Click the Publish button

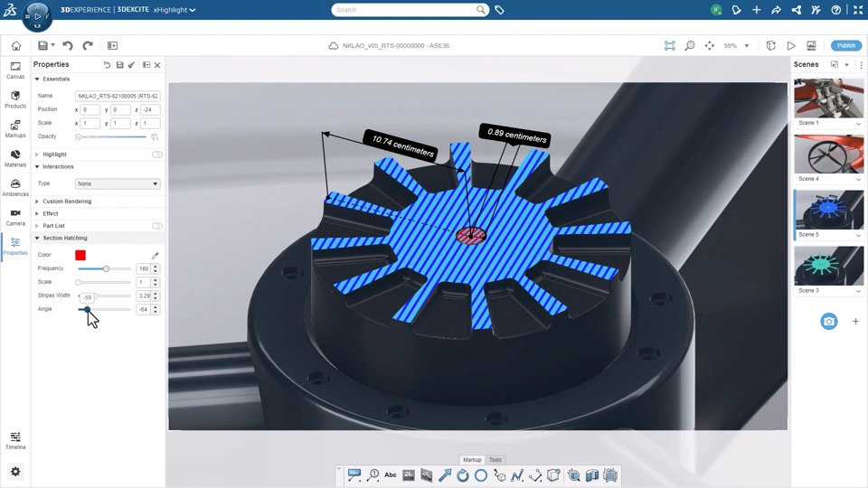point(846,45)
